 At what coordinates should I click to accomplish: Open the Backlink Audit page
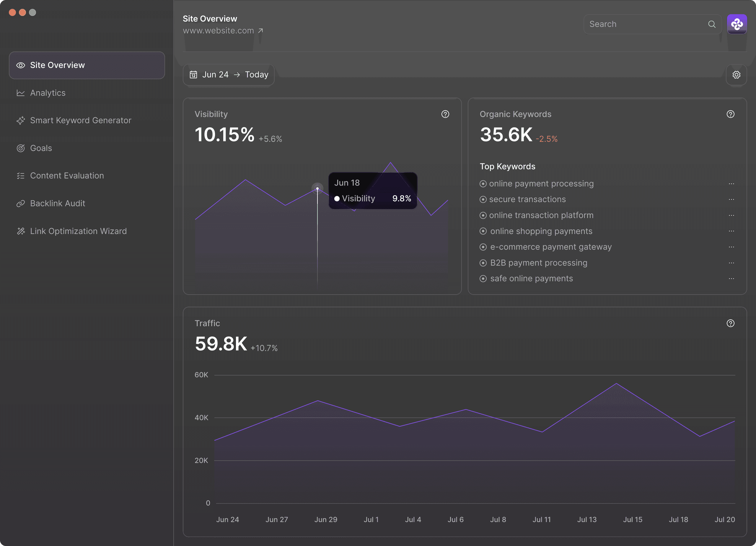57,204
